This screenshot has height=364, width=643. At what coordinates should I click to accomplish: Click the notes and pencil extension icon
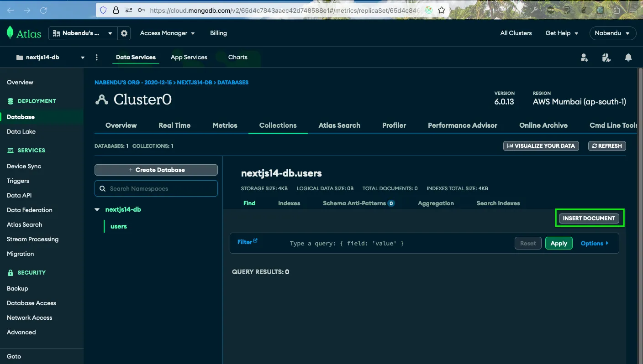point(567,10)
